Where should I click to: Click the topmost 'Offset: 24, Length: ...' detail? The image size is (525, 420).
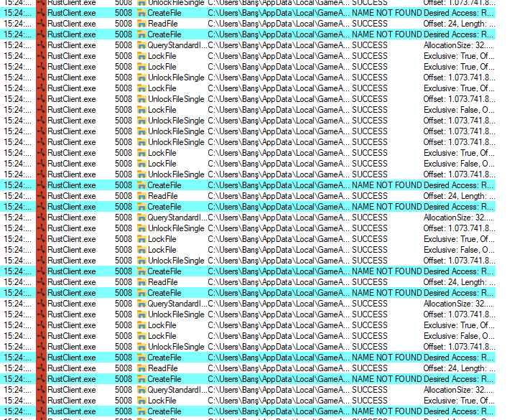click(x=459, y=24)
